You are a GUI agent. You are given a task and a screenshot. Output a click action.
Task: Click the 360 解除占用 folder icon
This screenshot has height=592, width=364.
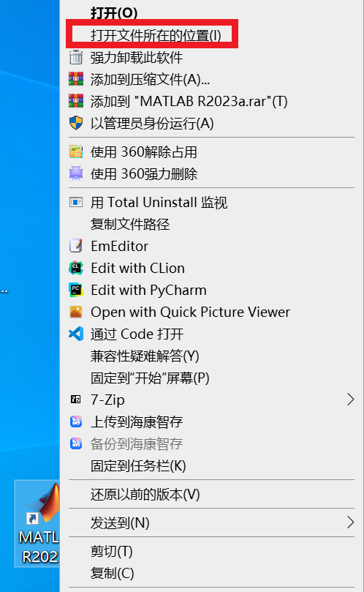(x=76, y=151)
